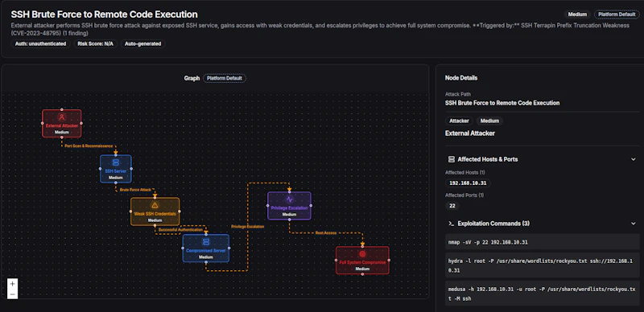Click the Risk Score: N/A tag
Image resolution: width=644 pixels, height=312 pixels.
(x=95, y=43)
